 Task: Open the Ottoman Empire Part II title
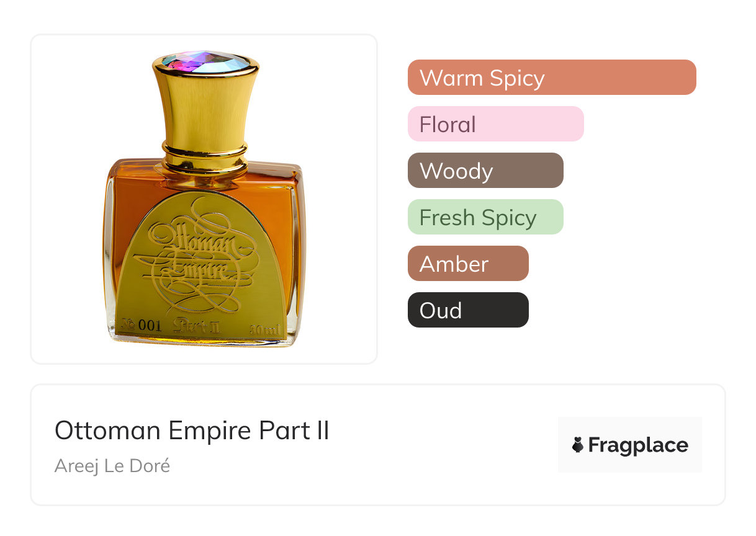(x=192, y=431)
